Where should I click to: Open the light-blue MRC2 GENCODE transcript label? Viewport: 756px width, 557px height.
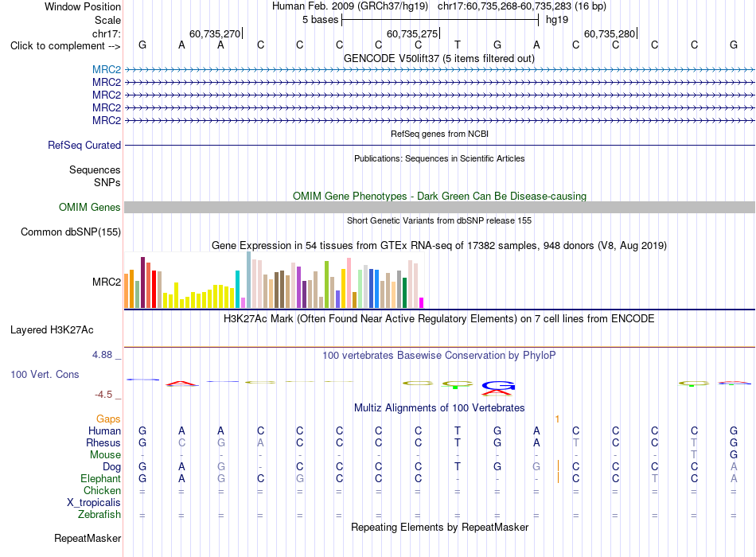pyautogui.click(x=107, y=69)
